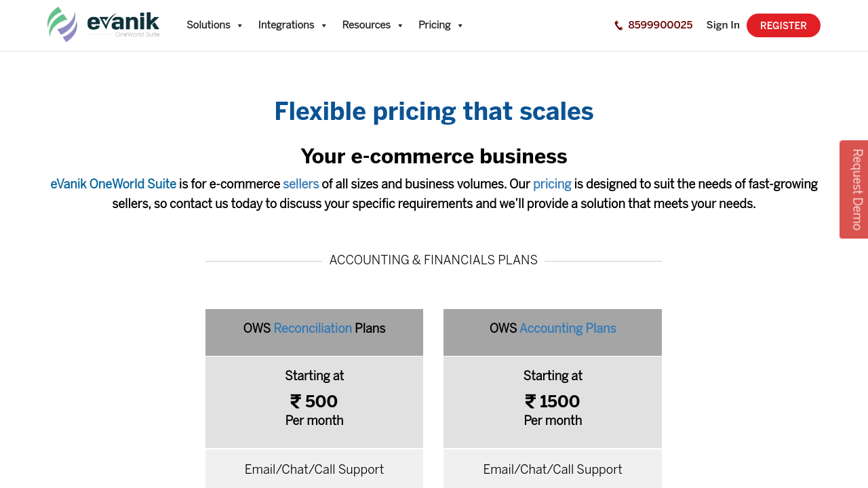The image size is (868, 488).
Task: Click Sign In
Action: [723, 25]
